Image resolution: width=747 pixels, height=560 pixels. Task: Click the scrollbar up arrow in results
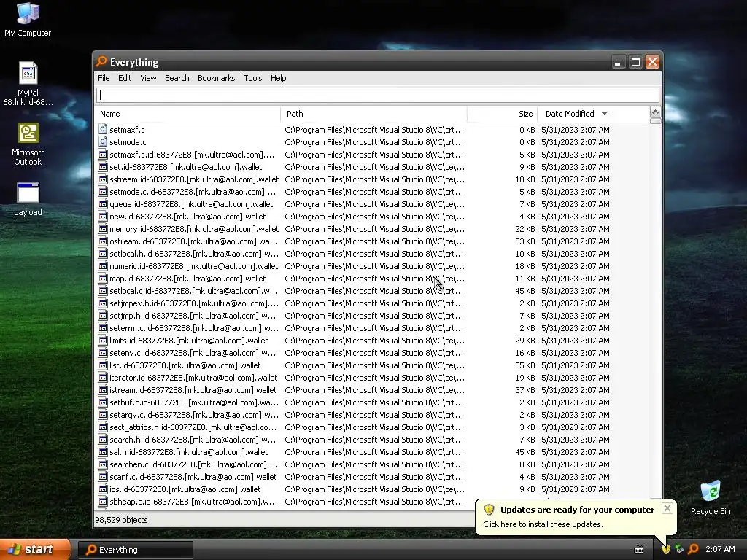[x=655, y=112]
